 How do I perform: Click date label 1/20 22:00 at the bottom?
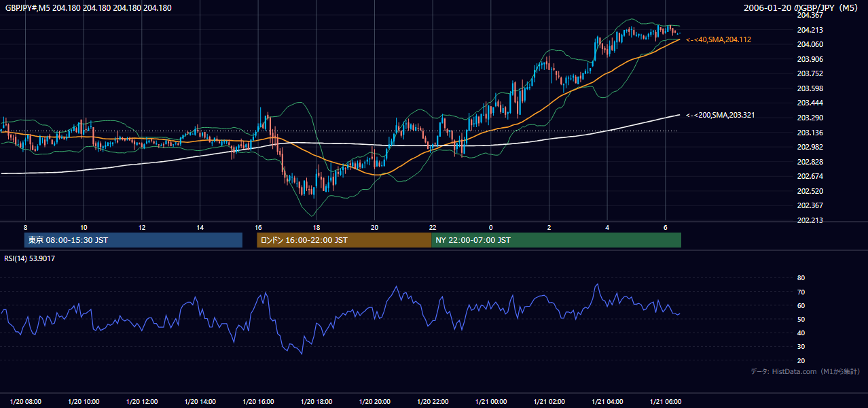tap(433, 402)
